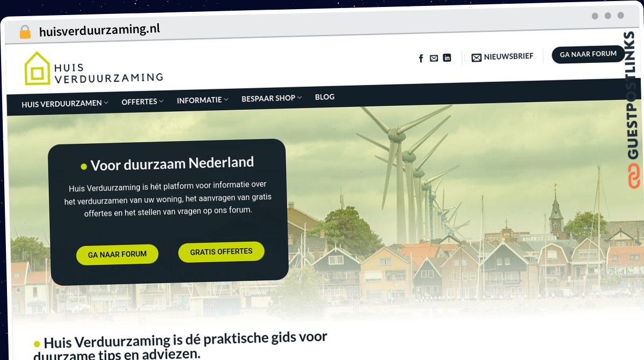Click the green Ga naar forum button

[x=117, y=255]
